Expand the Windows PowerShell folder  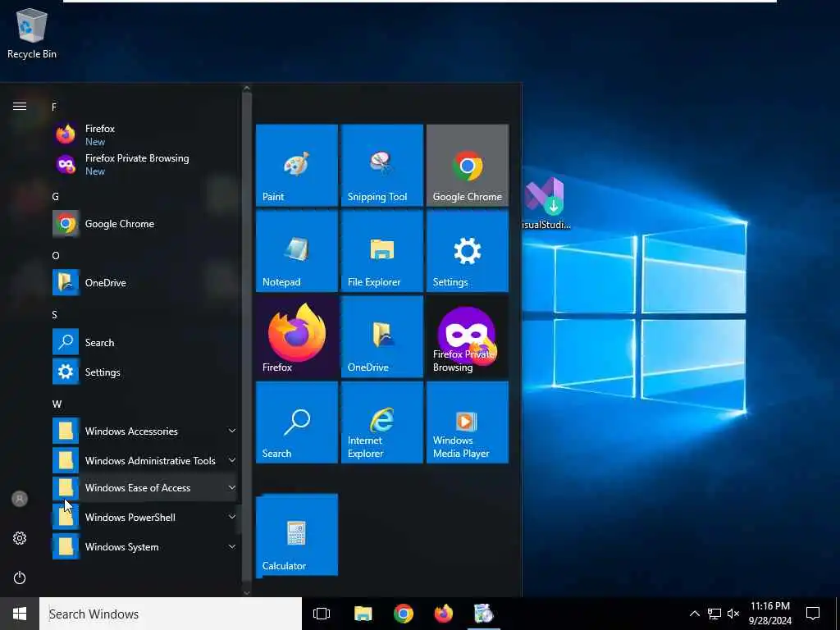(x=144, y=517)
